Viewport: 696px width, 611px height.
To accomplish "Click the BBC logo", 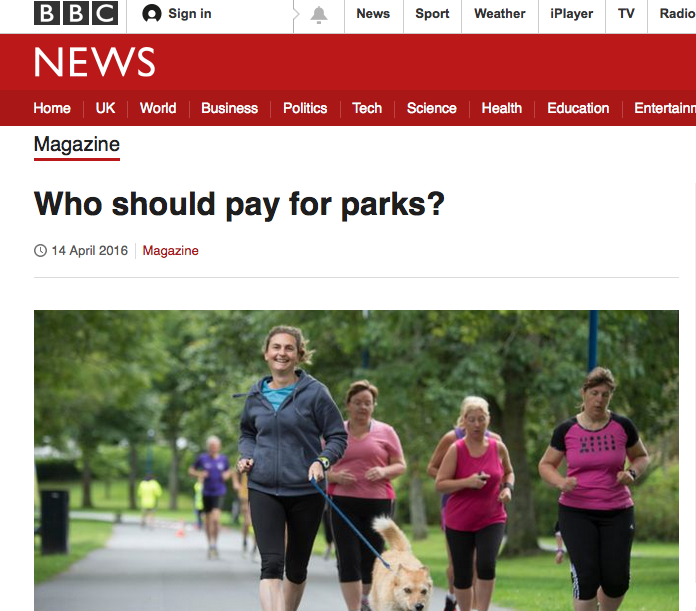I will [76, 13].
